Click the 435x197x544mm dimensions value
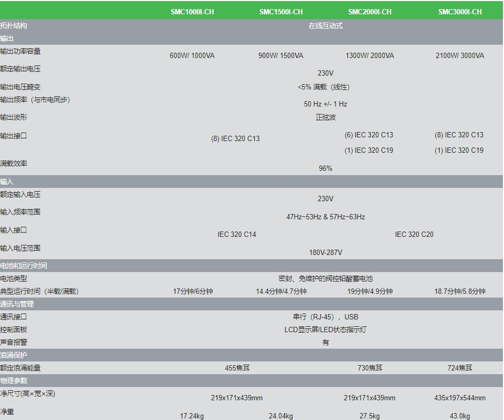504x420 pixels. (460, 398)
